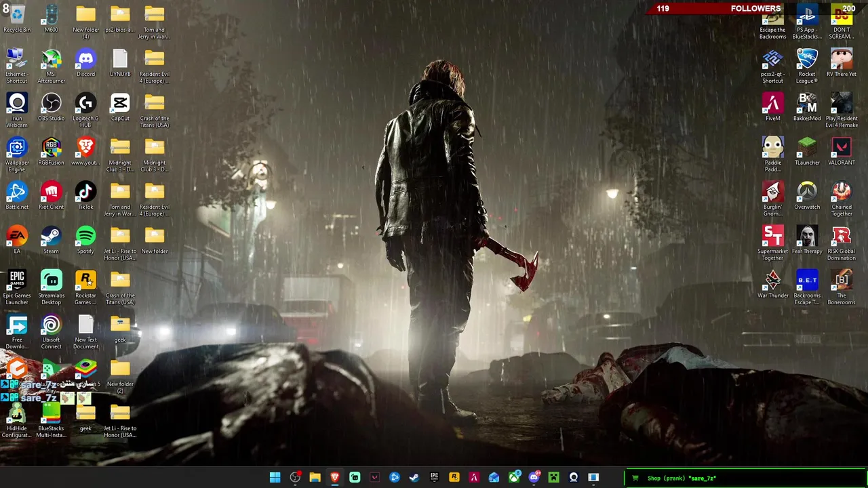
Task: Launch The Boneroom game
Action: [841, 287]
